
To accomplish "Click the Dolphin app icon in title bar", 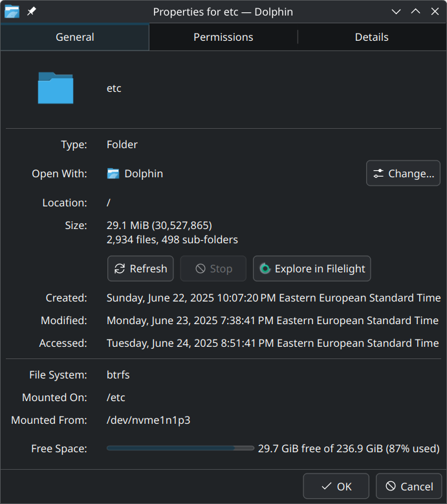I will click(x=12, y=12).
